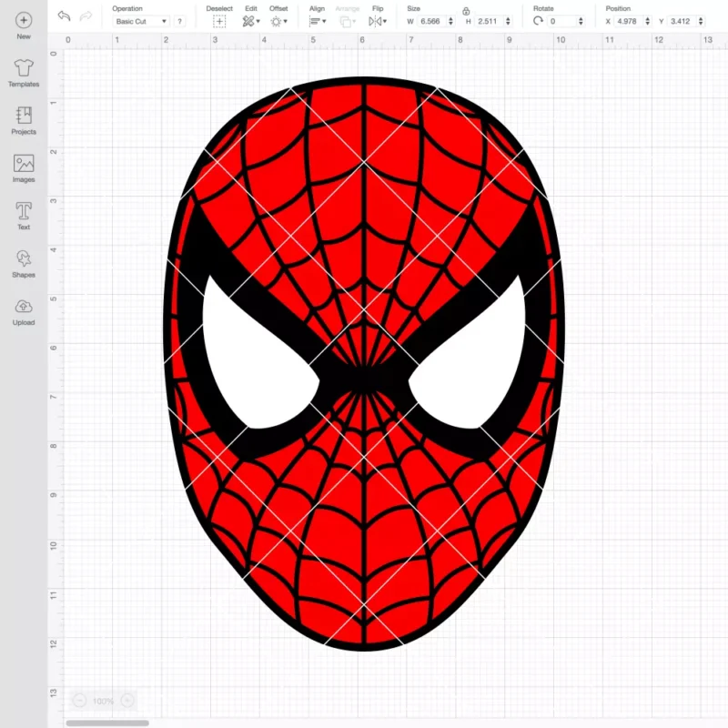This screenshot has width=728, height=728.
Task: Open the Projects notebook panel
Action: pos(24,116)
